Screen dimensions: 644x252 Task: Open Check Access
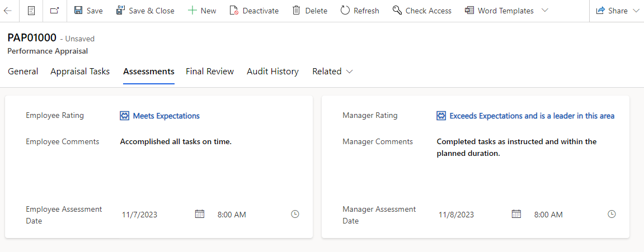tap(422, 11)
